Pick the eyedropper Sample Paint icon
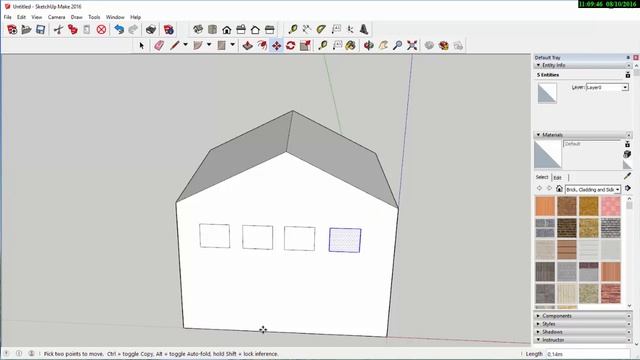 [x=627, y=176]
